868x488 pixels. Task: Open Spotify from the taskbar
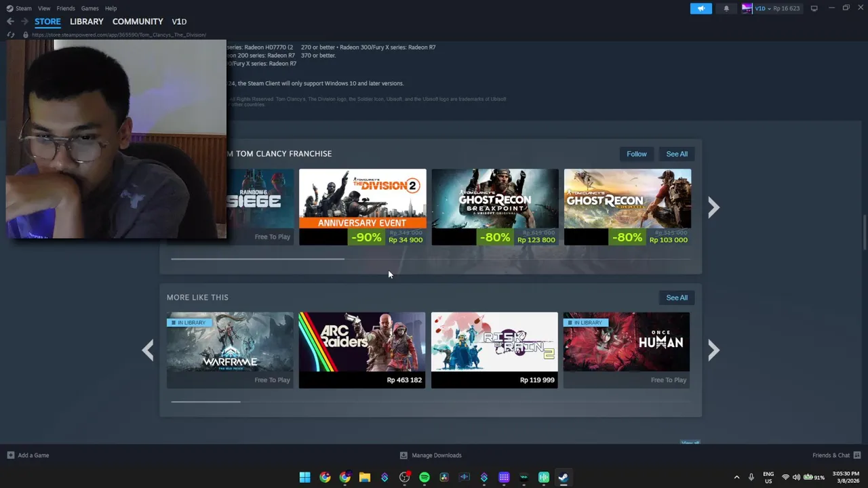point(425,477)
